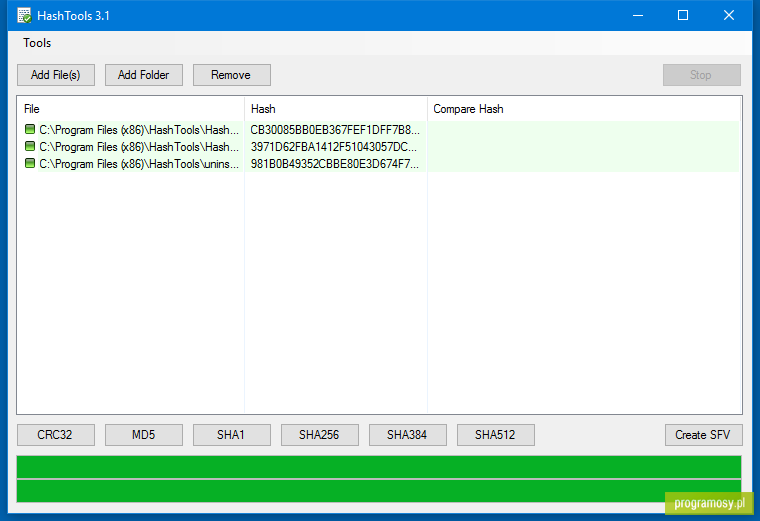Sort by the Hash column header
This screenshot has width=760, height=521.
(336, 109)
